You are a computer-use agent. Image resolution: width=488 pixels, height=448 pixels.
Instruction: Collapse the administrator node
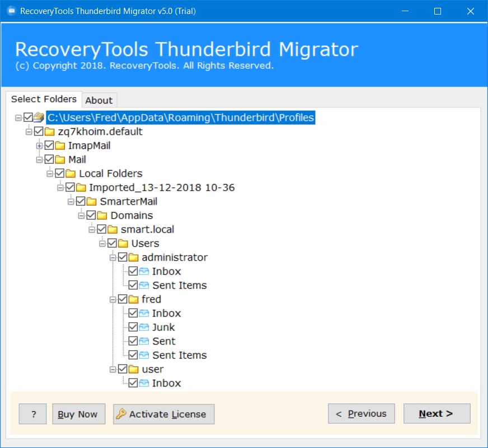113,258
